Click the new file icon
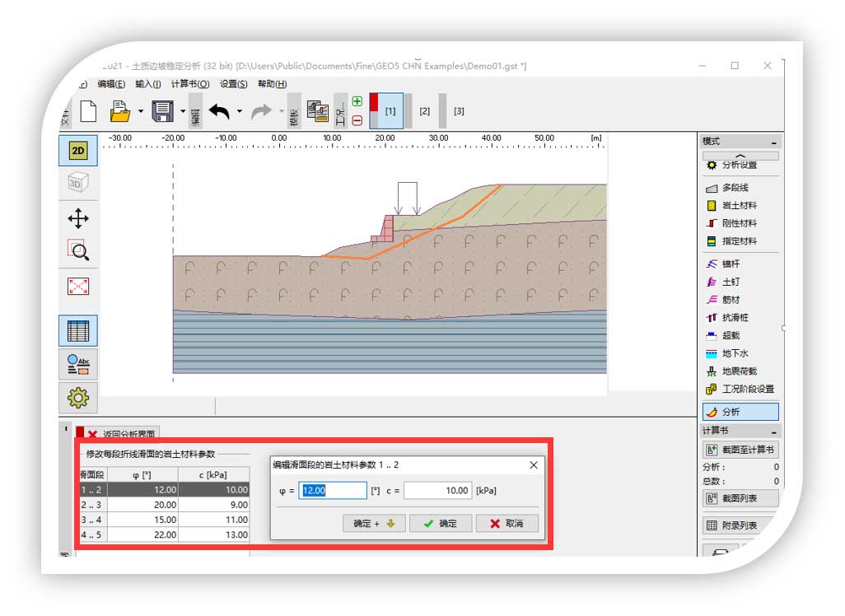Viewport: 845px width, 616px height. (88, 111)
